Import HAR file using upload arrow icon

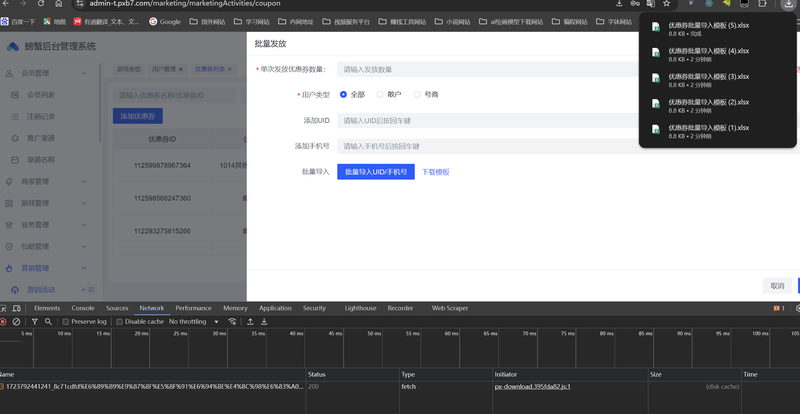[251, 322]
